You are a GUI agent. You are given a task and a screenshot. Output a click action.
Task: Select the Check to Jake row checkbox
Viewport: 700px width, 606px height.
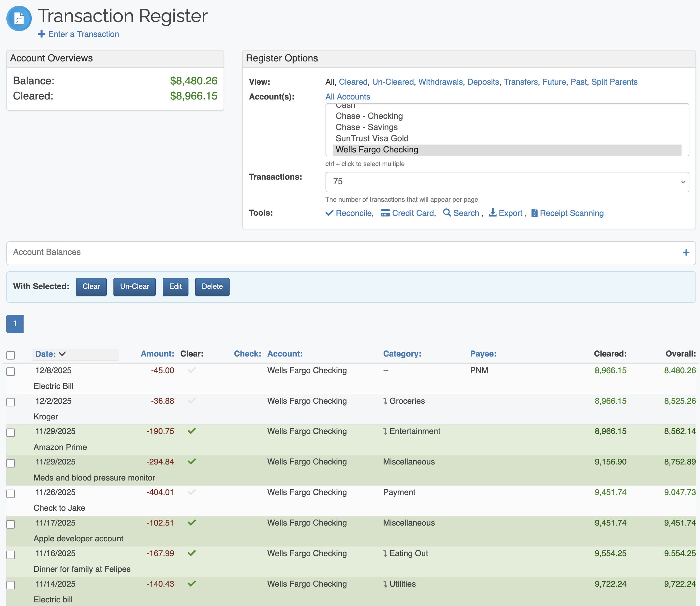(x=11, y=494)
